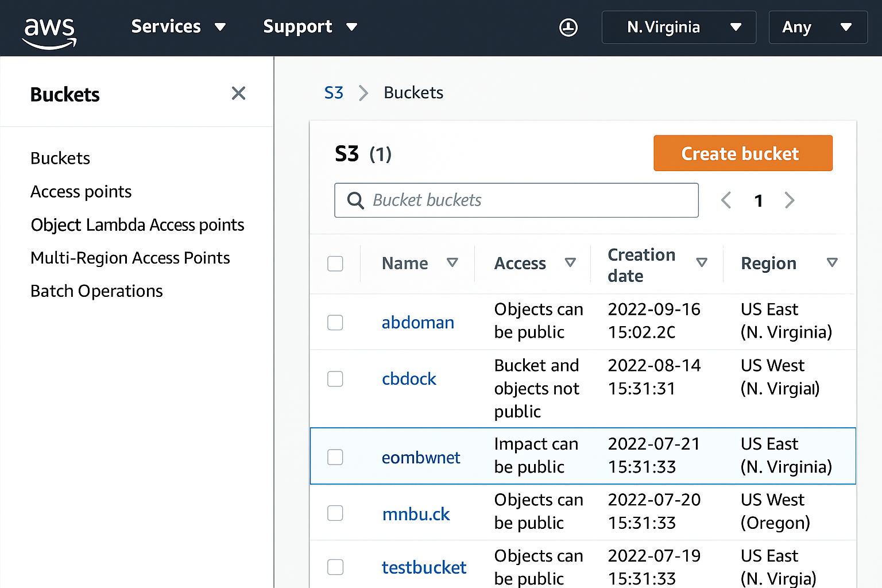Sort buckets using the Name column arrow
Image resolution: width=882 pixels, height=588 pixels.
452,263
